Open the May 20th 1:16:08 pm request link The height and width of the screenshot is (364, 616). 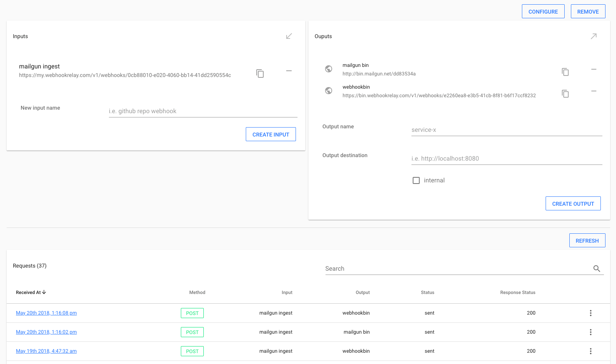coord(46,313)
